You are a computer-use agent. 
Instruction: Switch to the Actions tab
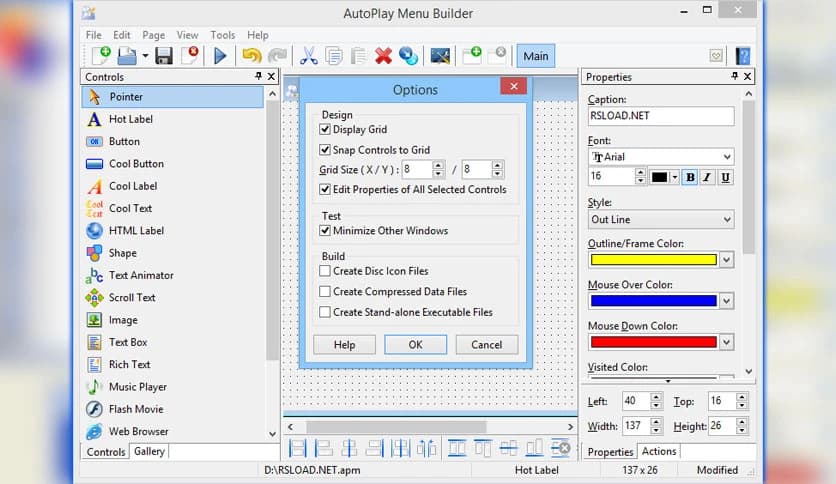click(x=659, y=451)
